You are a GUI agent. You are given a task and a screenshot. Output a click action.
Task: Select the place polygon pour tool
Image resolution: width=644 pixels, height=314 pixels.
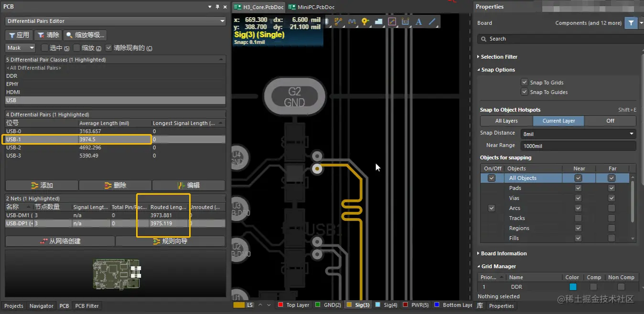[x=378, y=21]
